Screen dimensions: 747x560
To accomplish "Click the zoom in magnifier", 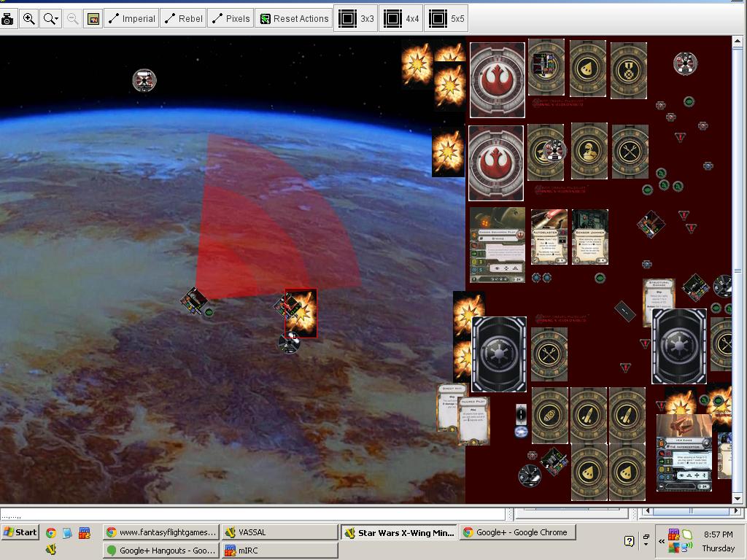I will coord(29,19).
